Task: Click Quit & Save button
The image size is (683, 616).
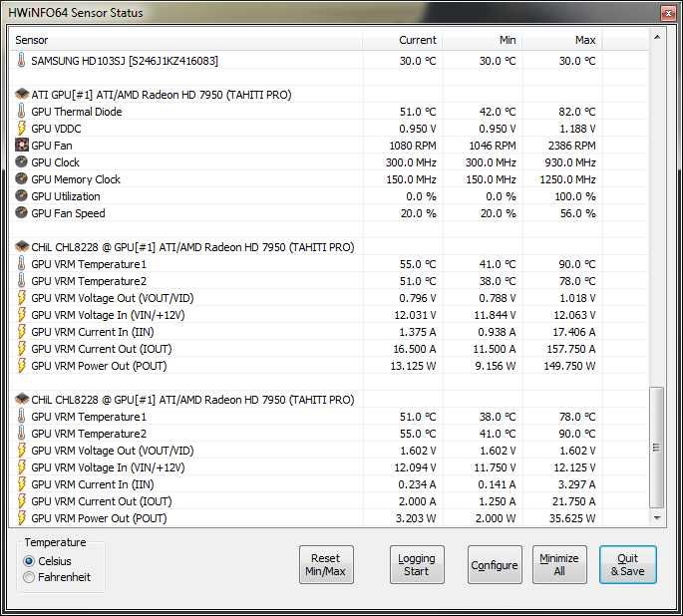Action: [x=628, y=564]
